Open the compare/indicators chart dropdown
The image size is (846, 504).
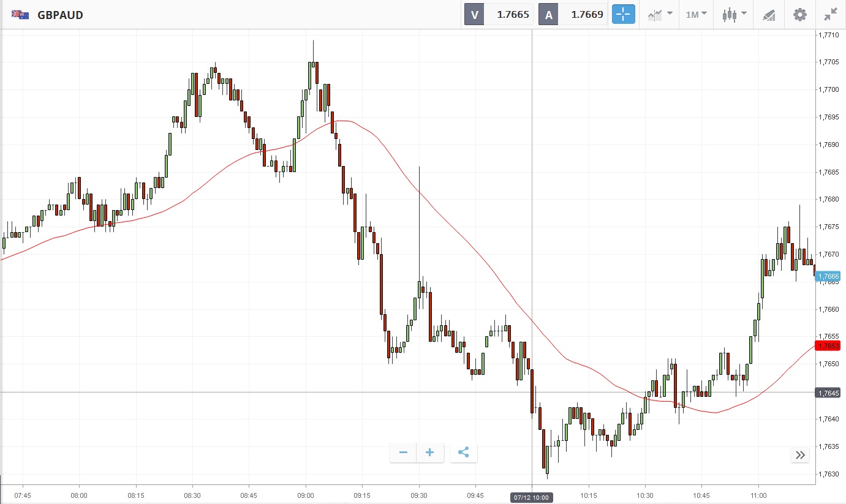[659, 15]
